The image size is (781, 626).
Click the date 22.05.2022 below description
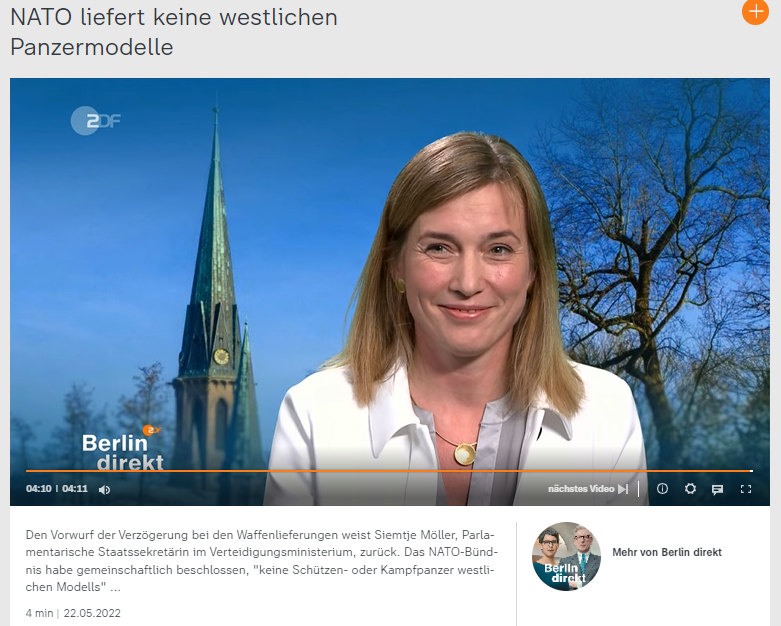tap(92, 613)
